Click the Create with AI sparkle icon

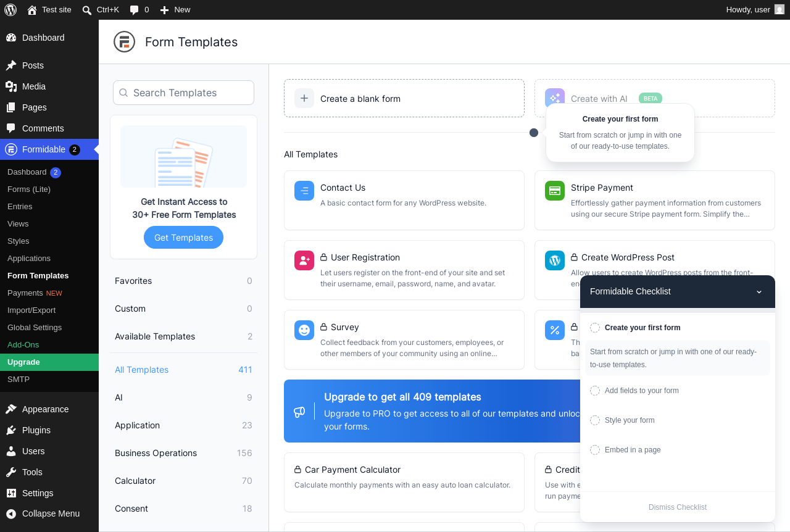(555, 98)
